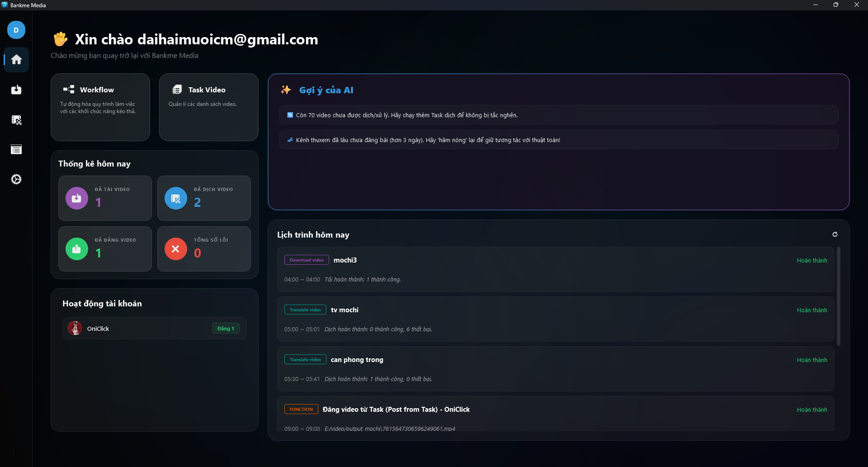Click the purple downloaded video icon
This screenshot has width=868, height=467.
pyautogui.click(x=77, y=198)
